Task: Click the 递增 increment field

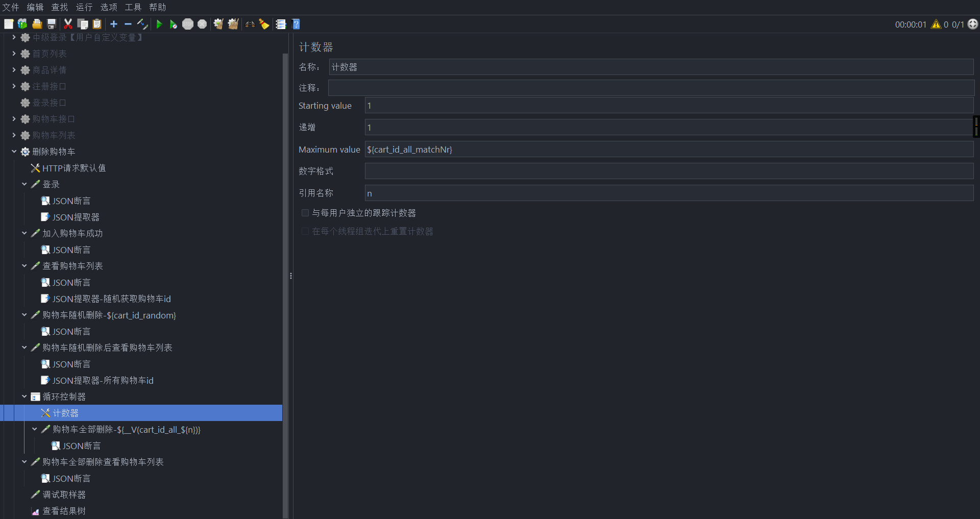Action: pos(669,128)
